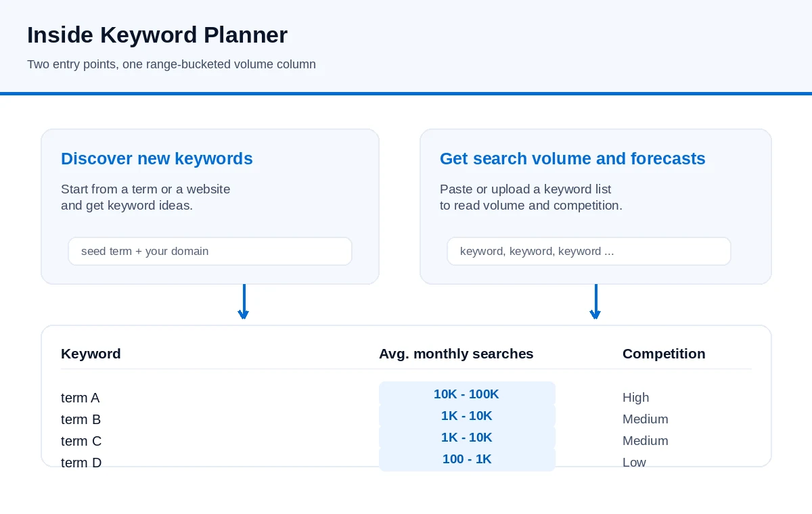Select the term A keyword row
Image resolution: width=812 pixels, height=514 pixels.
(406, 397)
